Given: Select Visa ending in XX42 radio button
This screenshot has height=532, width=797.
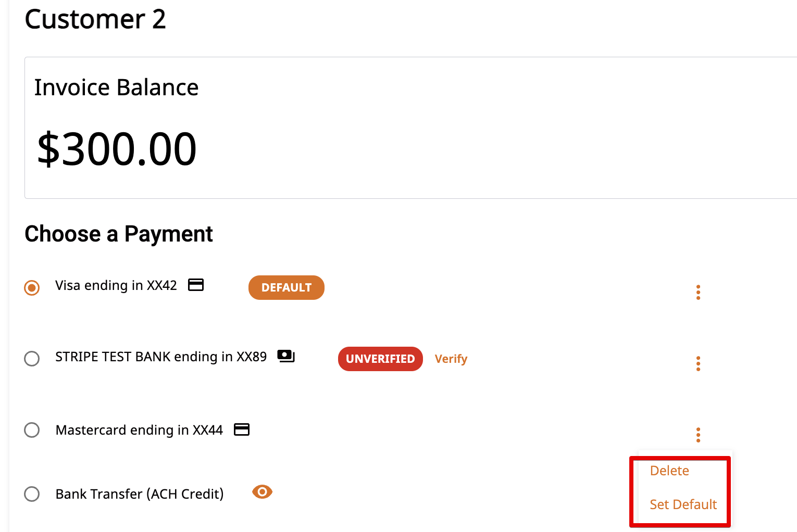Looking at the screenshot, I should (32, 287).
